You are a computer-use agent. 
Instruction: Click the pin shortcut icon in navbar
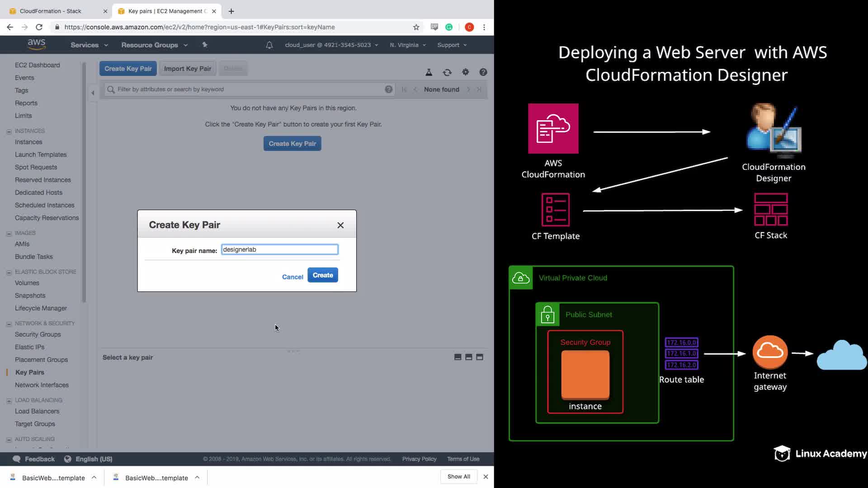point(205,45)
